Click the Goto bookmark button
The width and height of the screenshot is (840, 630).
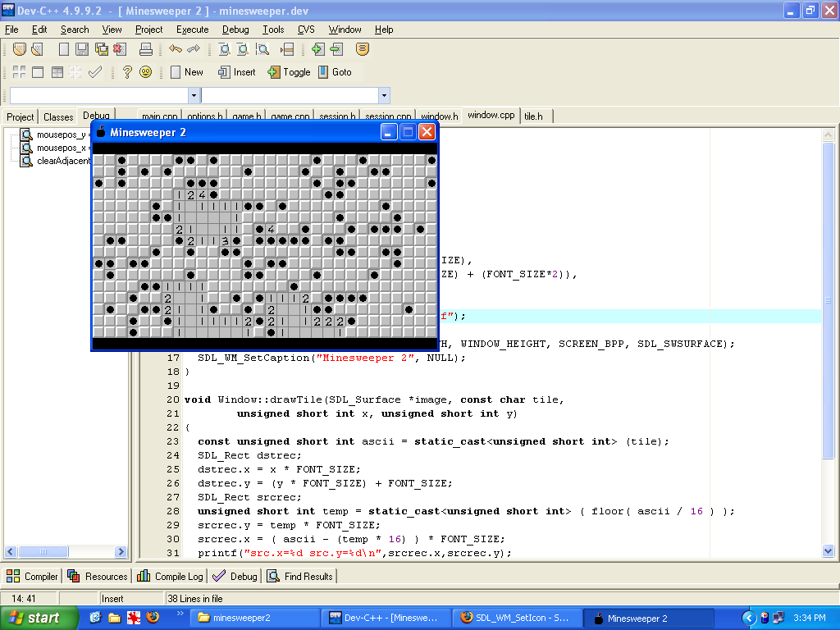tap(335, 72)
